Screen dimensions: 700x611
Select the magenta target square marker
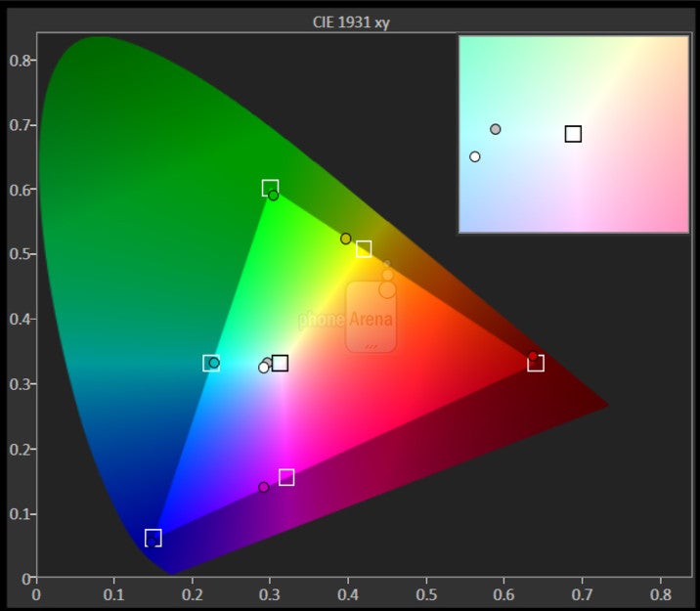286,477
